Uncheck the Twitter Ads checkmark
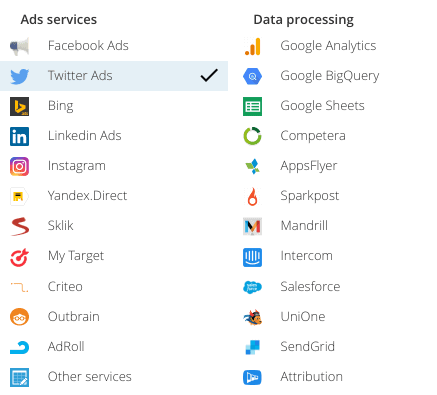This screenshot has width=437, height=395. 209,75
